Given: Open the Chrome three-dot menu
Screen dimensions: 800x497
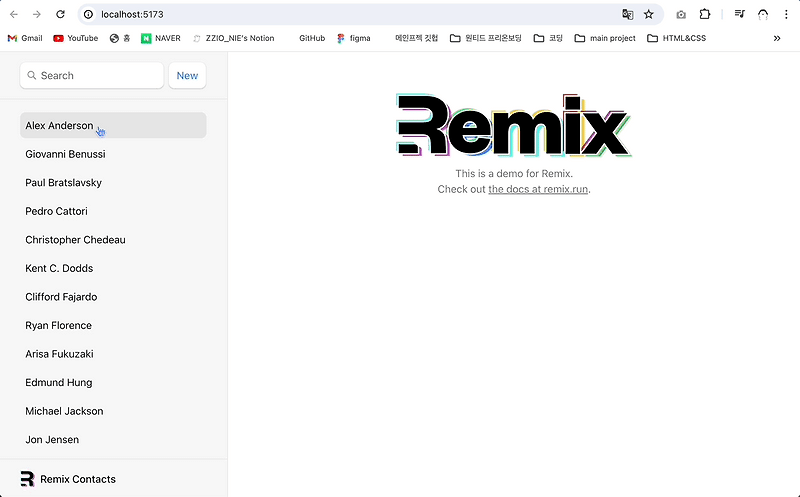Looking at the screenshot, I should tap(786, 14).
